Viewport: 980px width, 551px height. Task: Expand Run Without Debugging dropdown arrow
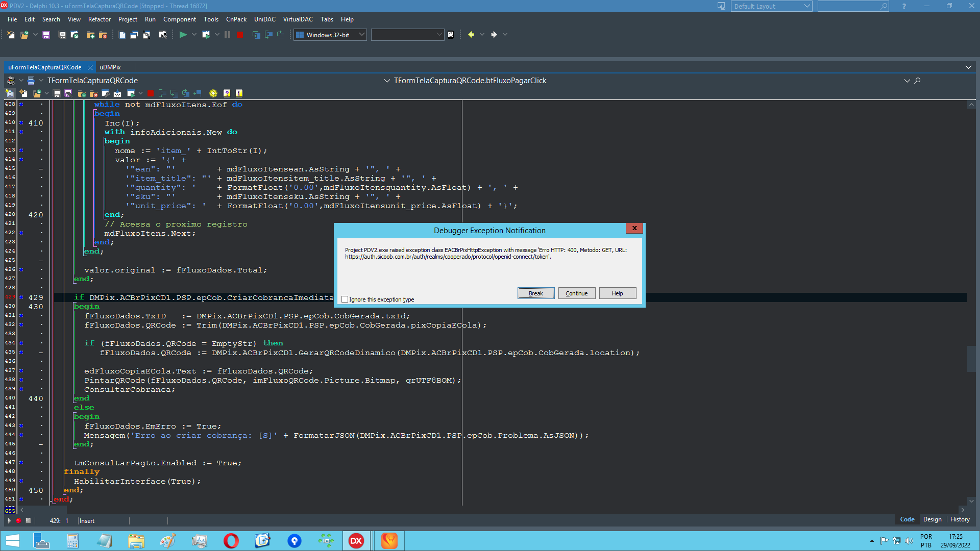[x=217, y=35]
